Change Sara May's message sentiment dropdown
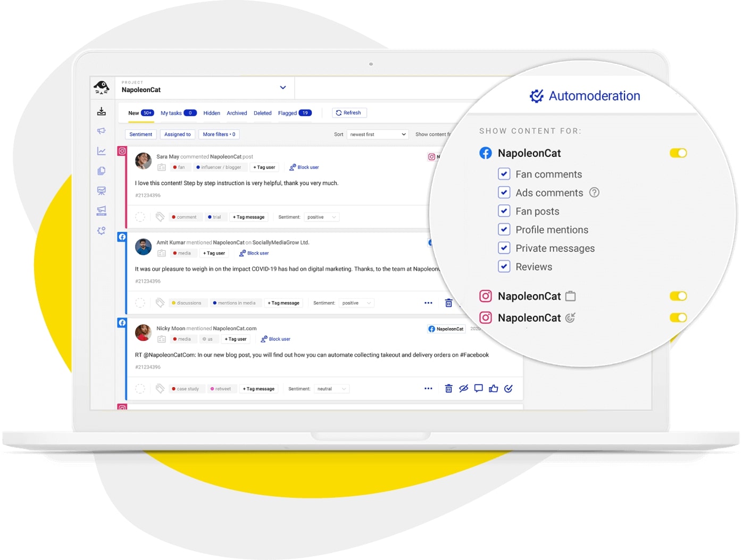 322,217
